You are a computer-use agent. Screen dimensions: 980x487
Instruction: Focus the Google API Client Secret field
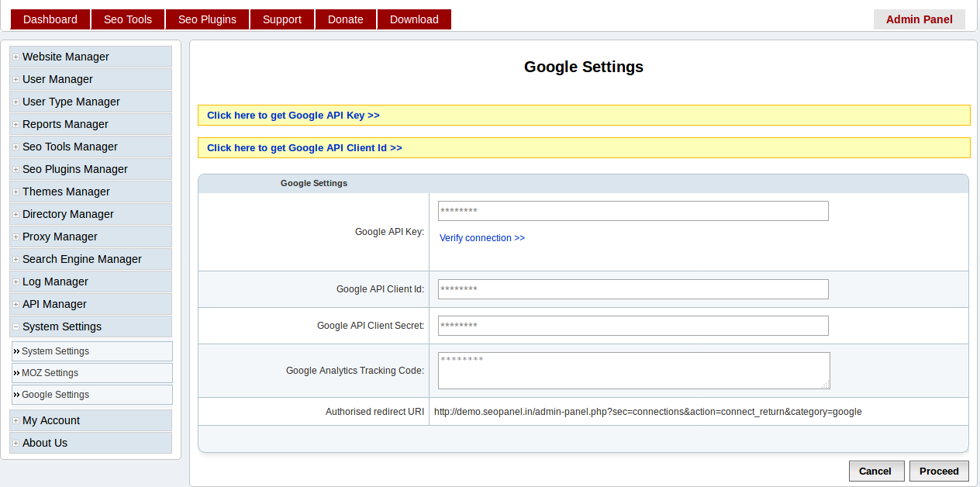pos(633,326)
